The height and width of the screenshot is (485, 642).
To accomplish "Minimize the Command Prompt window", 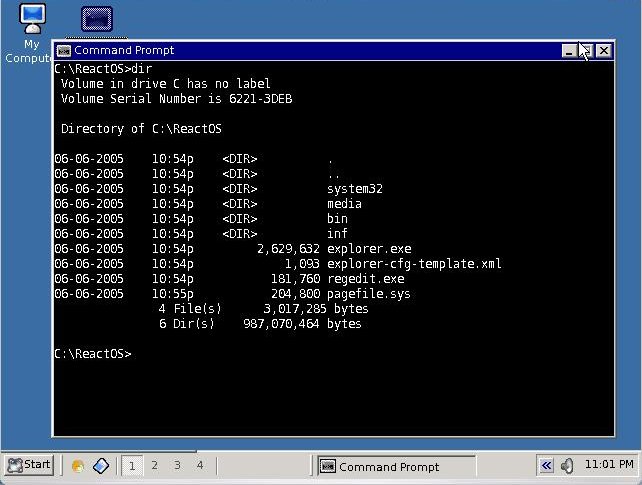I will coord(570,51).
